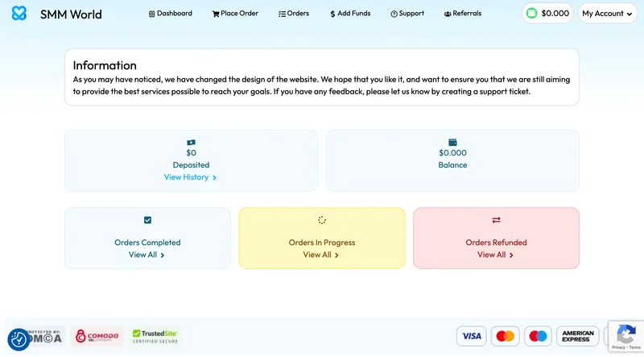The width and height of the screenshot is (644, 357).
Task: Click the Orders Refunded label
Action: pyautogui.click(x=496, y=243)
